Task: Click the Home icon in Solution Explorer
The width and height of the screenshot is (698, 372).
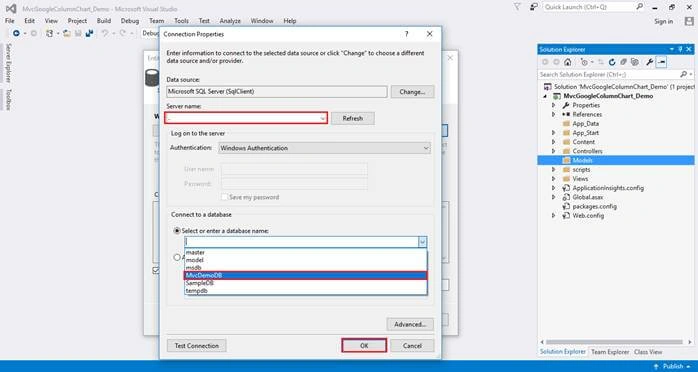Action: coord(568,62)
